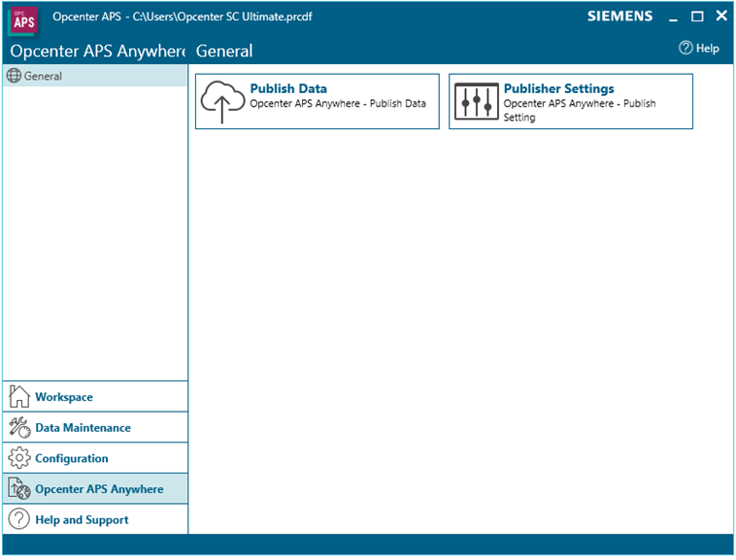
Task: Open the Publisher Settings tile title
Action: pos(558,88)
